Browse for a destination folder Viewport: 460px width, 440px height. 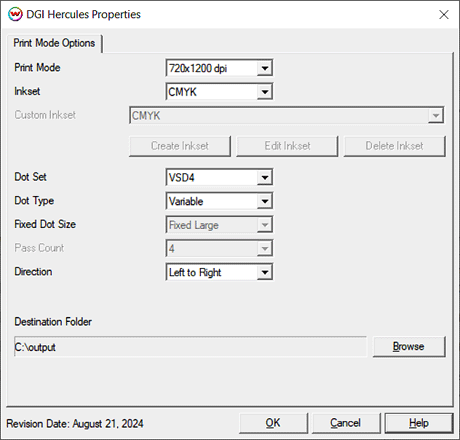[x=409, y=347]
